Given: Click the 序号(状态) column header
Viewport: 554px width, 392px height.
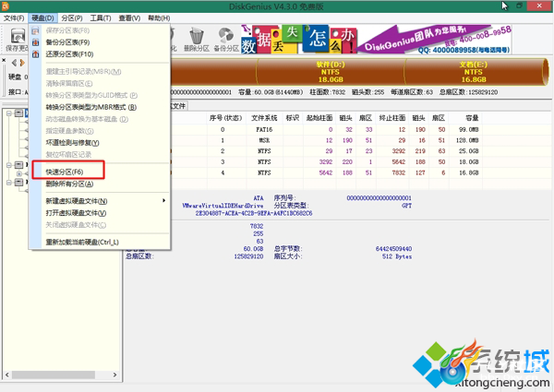Looking at the screenshot, I should 224,118.
